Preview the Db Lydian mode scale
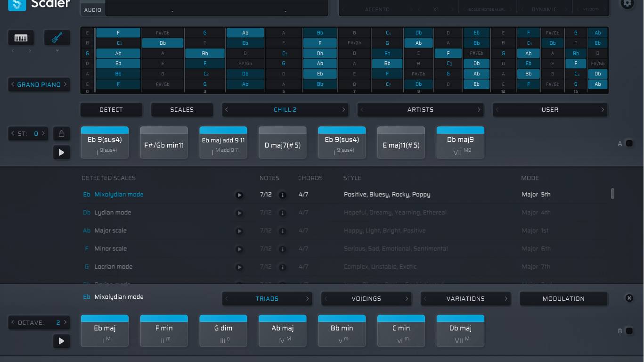 click(239, 213)
